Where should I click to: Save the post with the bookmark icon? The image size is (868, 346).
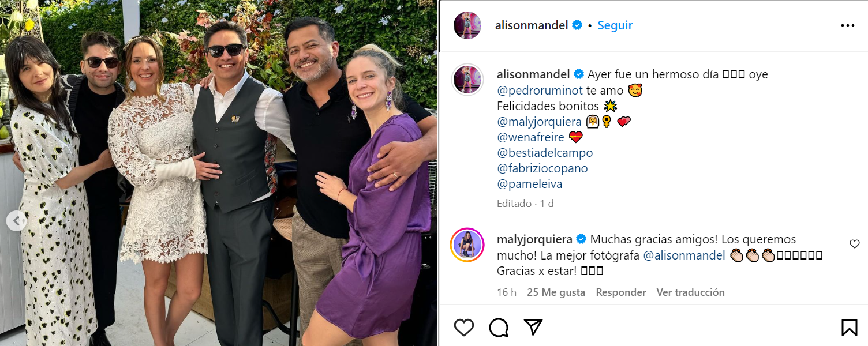tap(849, 328)
